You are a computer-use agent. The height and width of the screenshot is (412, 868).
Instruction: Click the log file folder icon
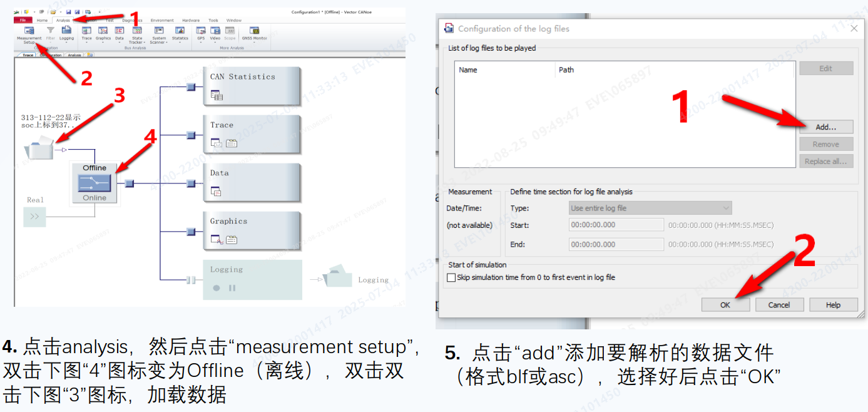coord(39,150)
